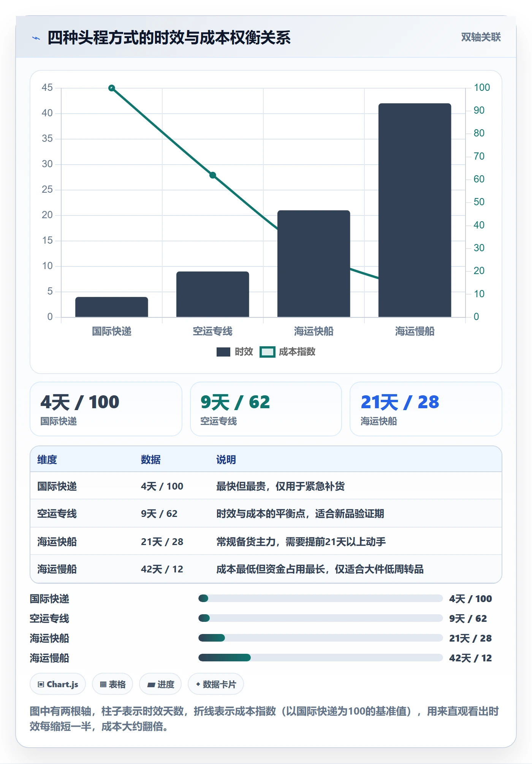Viewport: 532px width, 764px height.
Task: Select 空运专线 in the table's first column
Action: (x=57, y=514)
